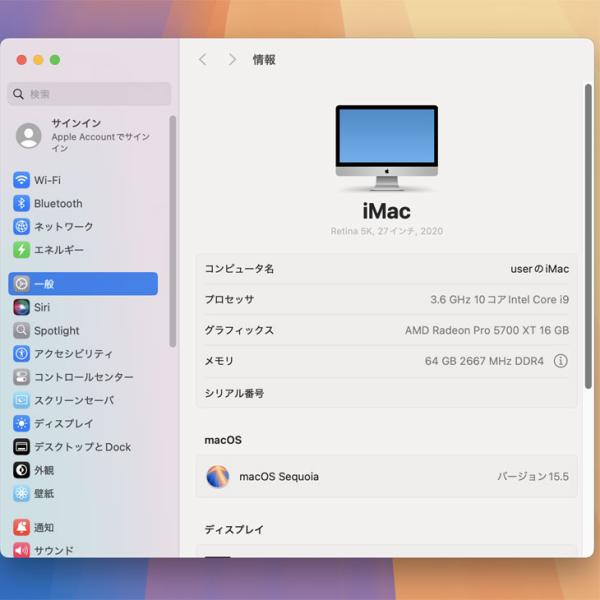Go back with the left chevron
Viewport: 600px width, 600px height.
pyautogui.click(x=203, y=60)
